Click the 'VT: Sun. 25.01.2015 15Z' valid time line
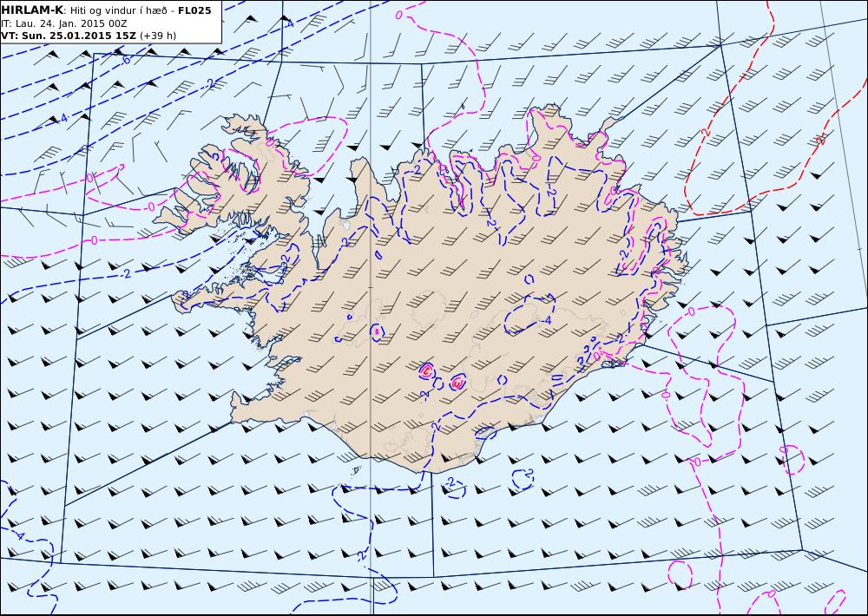The image size is (868, 616). point(89,36)
